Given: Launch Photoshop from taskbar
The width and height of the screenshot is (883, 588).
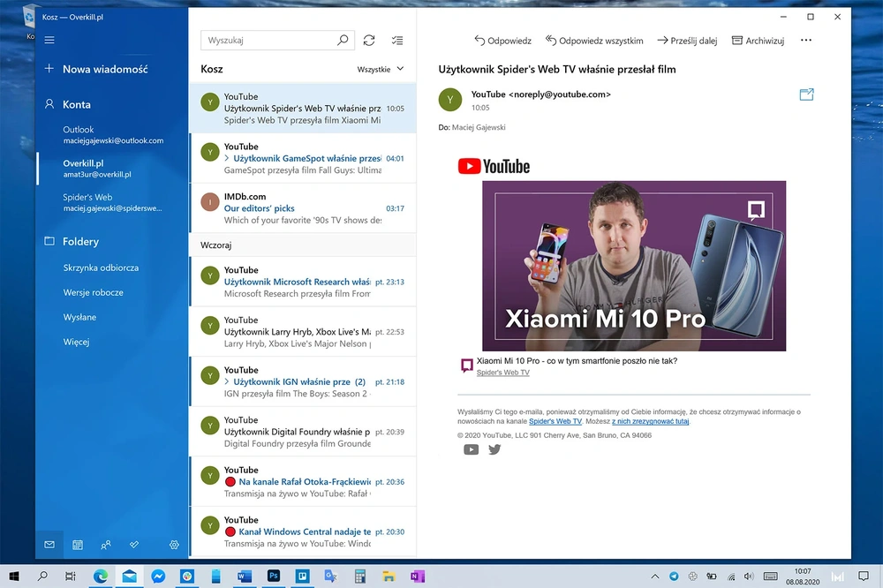Looking at the screenshot, I should 274,577.
